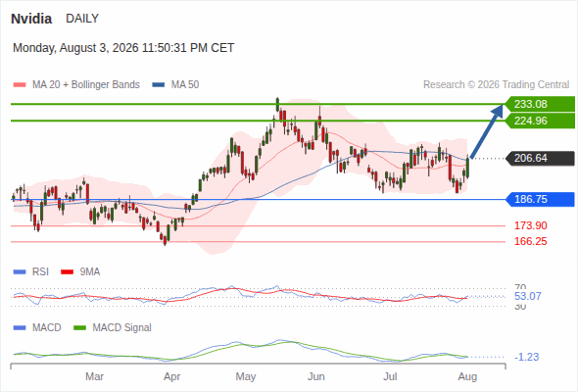Click the 166.25 support level label
The image size is (578, 392).
pos(530,241)
